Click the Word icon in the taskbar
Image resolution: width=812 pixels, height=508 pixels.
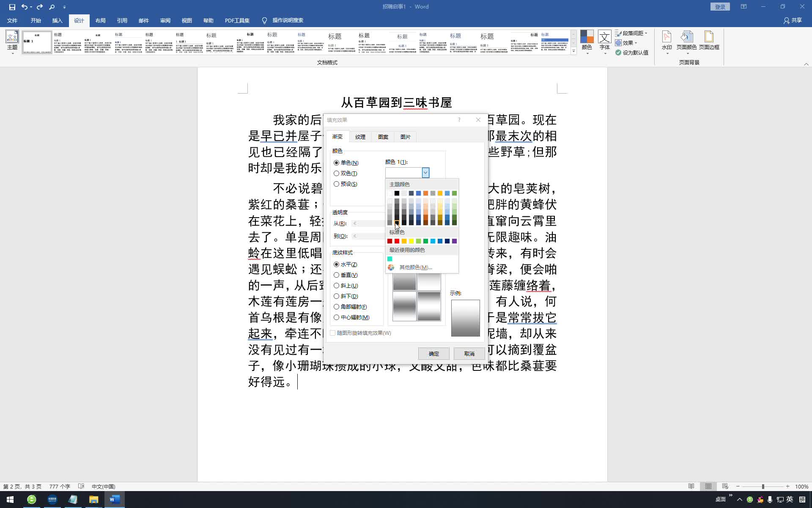pyautogui.click(x=114, y=500)
